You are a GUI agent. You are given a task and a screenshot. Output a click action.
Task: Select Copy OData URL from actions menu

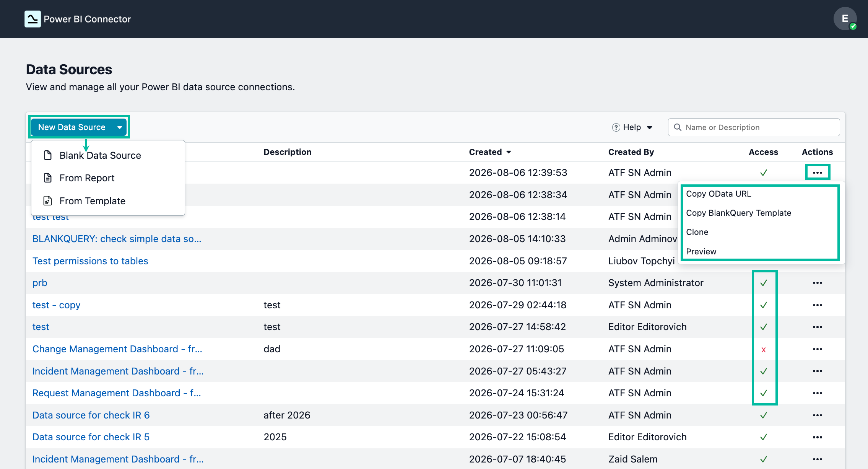click(x=718, y=194)
